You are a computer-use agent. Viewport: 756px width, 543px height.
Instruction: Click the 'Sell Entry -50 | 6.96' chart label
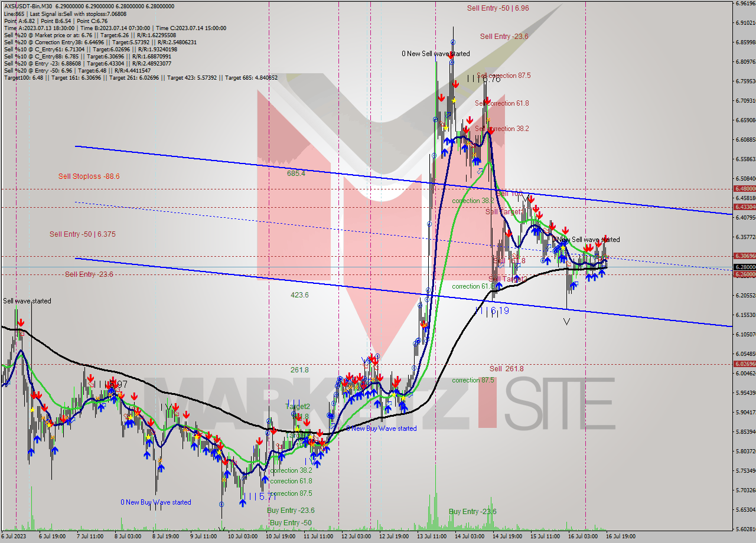point(498,8)
